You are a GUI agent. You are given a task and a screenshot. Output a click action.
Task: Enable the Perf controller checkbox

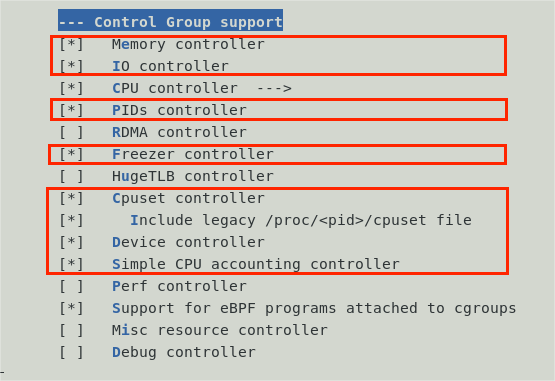click(71, 286)
